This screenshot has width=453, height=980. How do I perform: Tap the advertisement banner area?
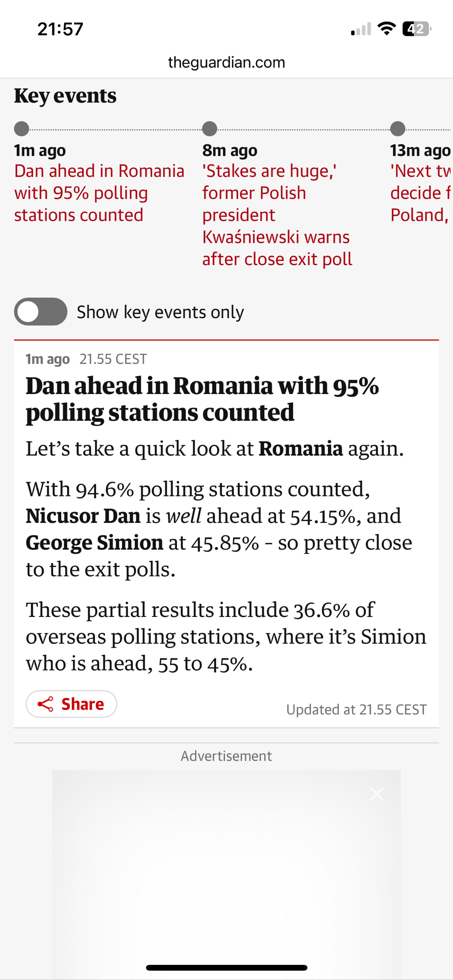click(226, 872)
